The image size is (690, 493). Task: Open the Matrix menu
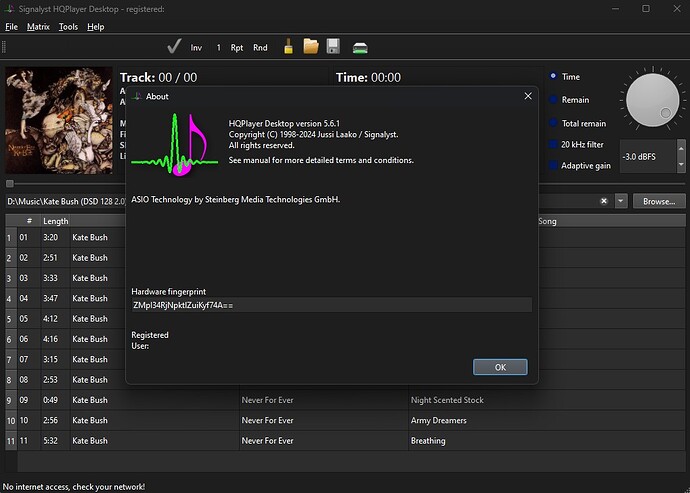click(x=38, y=27)
